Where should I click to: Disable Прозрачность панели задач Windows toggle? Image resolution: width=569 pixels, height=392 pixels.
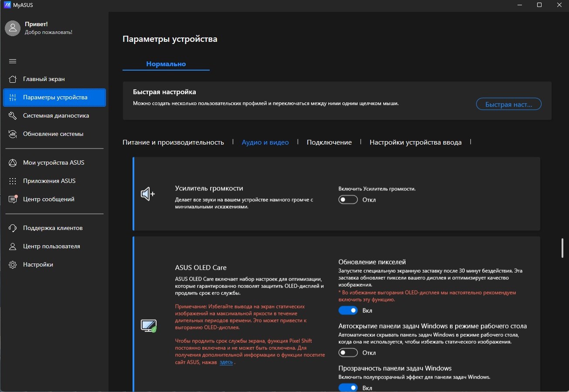(x=348, y=387)
